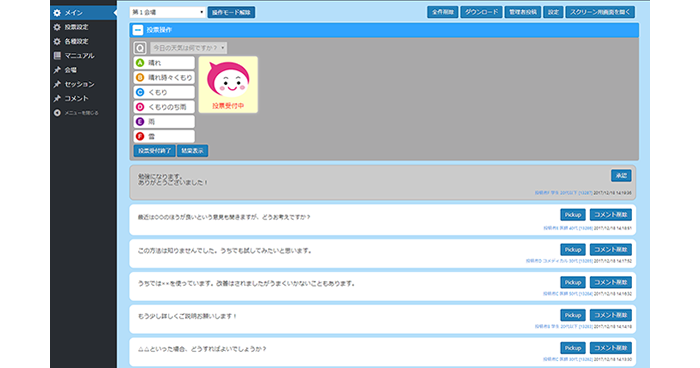Open the 第1会場 venue dropdown
This screenshot has height=368, width=700.
click(167, 13)
